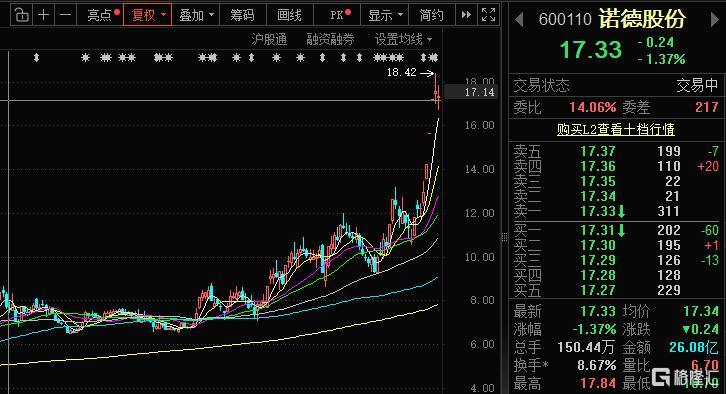Click the stock name 诺德股份
The image size is (726, 394).
(x=642, y=19)
